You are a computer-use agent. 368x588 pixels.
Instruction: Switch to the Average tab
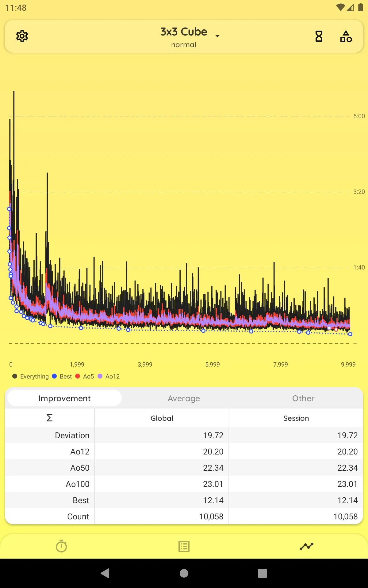point(184,398)
